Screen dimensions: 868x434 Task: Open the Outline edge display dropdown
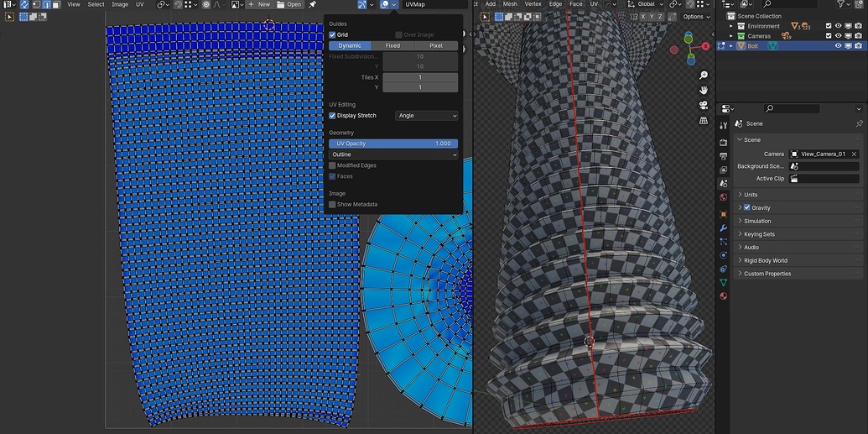pyautogui.click(x=393, y=154)
